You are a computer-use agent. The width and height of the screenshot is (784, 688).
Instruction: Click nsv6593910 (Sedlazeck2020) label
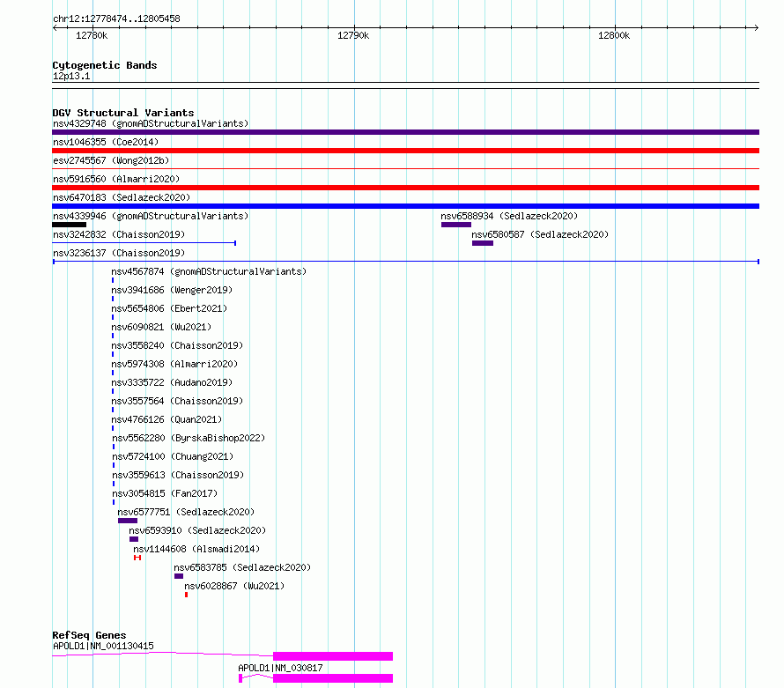(x=197, y=530)
